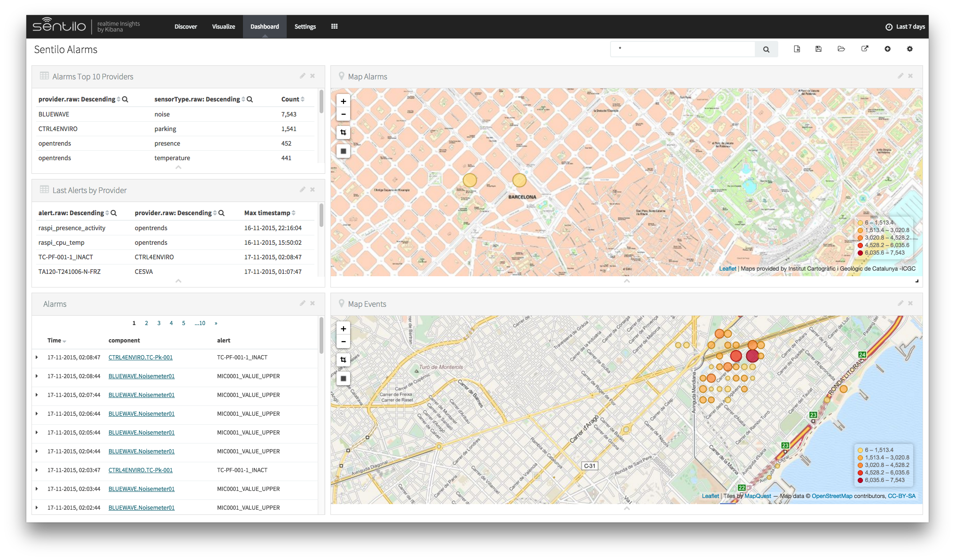Draw rectangle filter on Map Events
955x560 pixels.
[x=344, y=378]
